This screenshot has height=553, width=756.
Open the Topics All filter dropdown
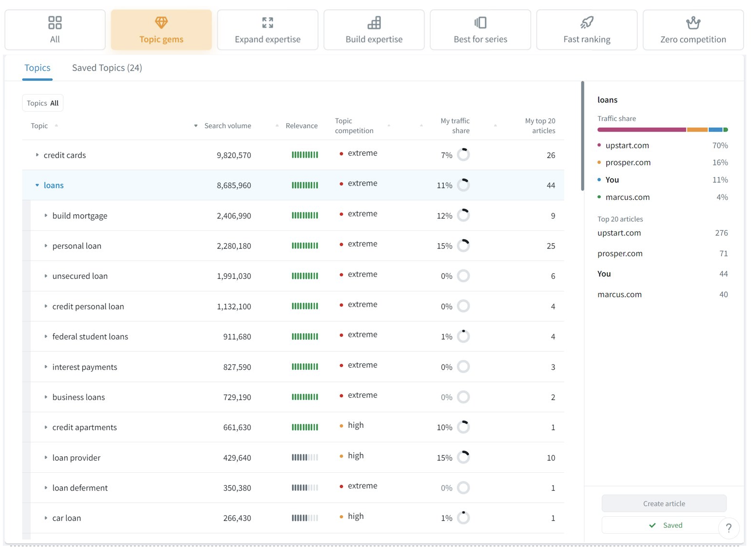[43, 103]
